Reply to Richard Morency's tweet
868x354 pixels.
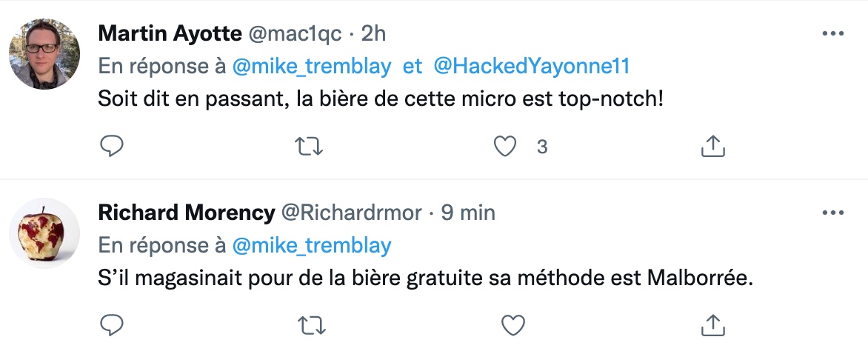pos(111,325)
